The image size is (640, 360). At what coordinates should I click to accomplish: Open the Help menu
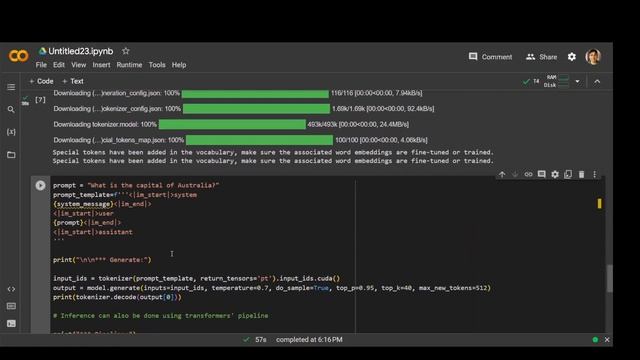(179, 65)
